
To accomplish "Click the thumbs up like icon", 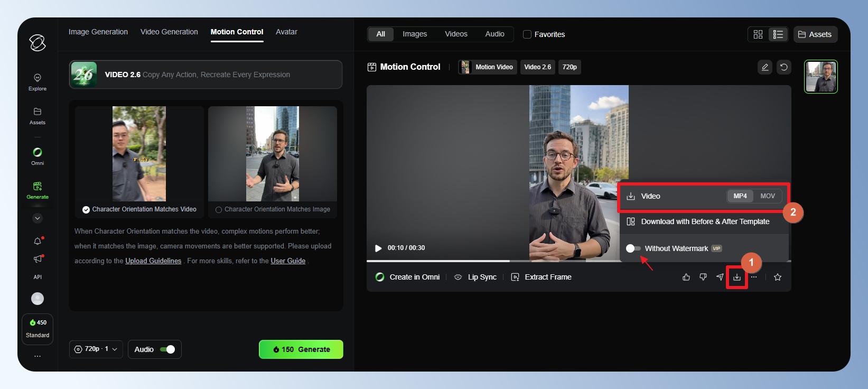I will click(x=686, y=277).
